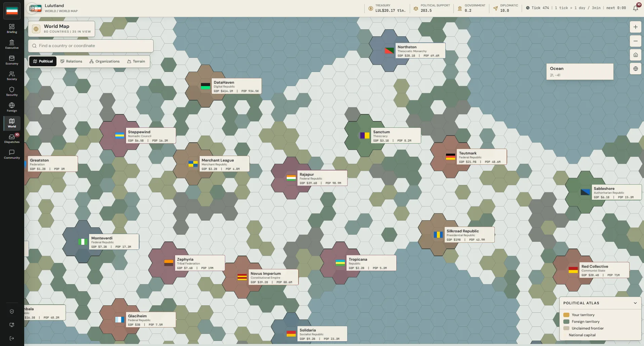The image size is (644, 346).
Task: Select the Sableshore country card
Action: pos(616,192)
